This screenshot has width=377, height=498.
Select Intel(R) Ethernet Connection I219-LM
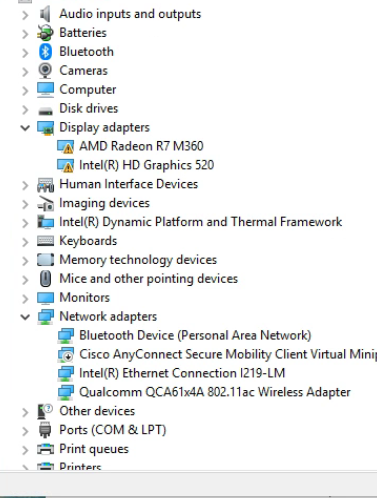(182, 373)
